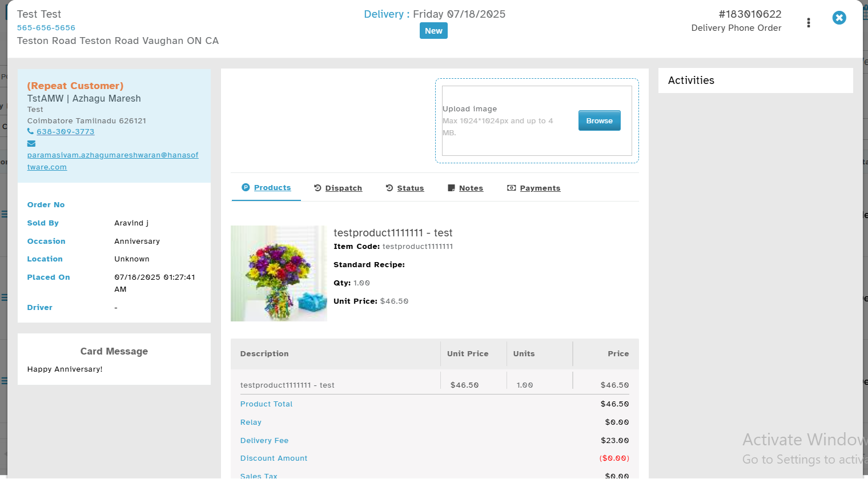Close the order details dialog
The height and width of the screenshot is (479, 868).
pos(839,18)
